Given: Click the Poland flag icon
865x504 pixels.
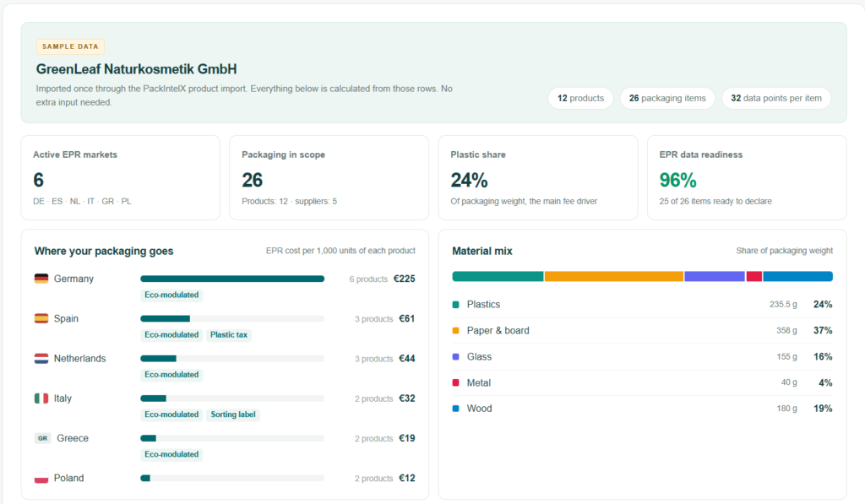Looking at the screenshot, I should pos(41,478).
